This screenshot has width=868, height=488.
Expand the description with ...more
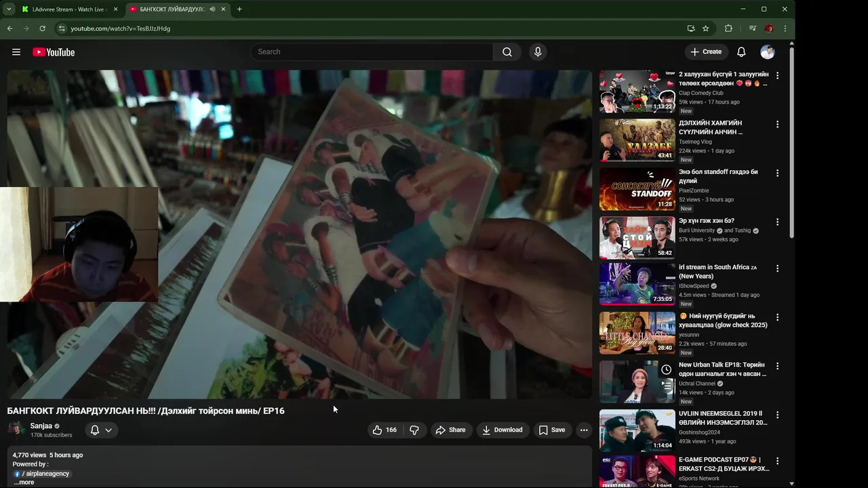pos(24,483)
